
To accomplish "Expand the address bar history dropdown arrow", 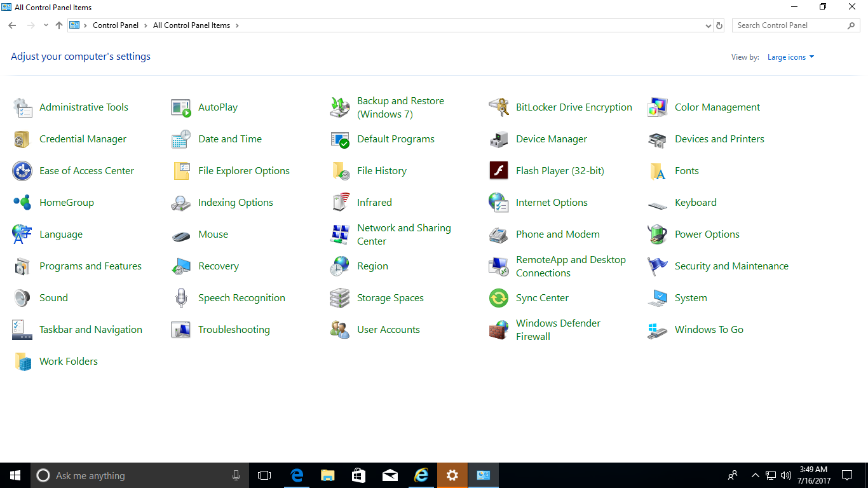I will (x=709, y=26).
